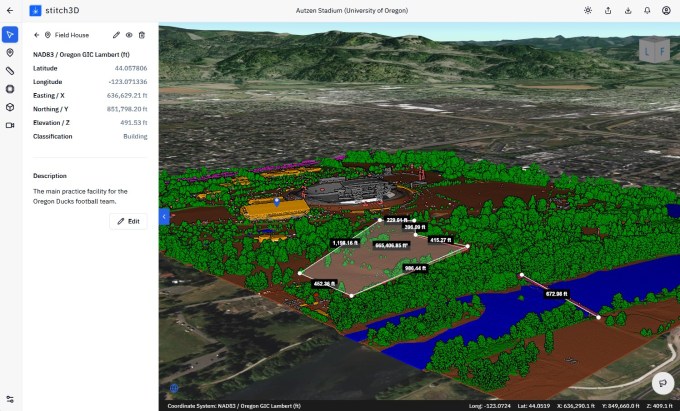Click the pencil icon beside Field House
The image size is (680, 411).
117,35
